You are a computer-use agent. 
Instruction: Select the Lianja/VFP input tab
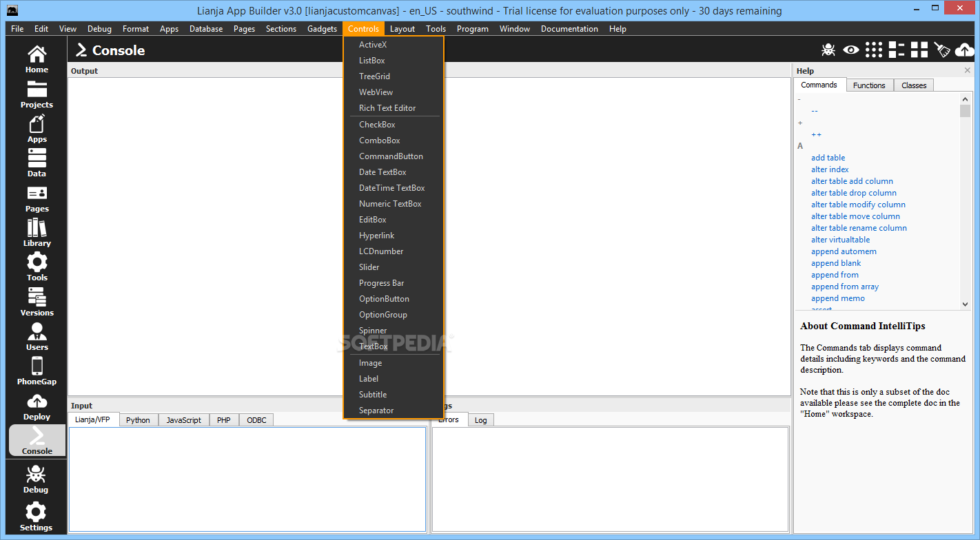(93, 419)
